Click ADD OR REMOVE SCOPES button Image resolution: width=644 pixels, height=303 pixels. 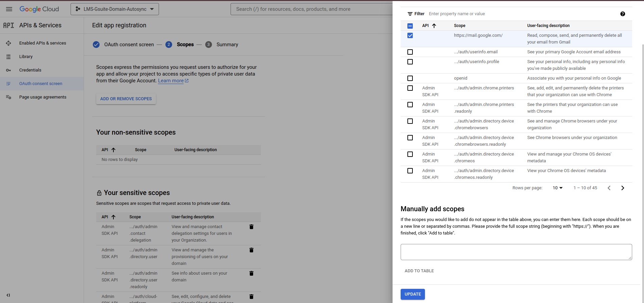[126, 99]
